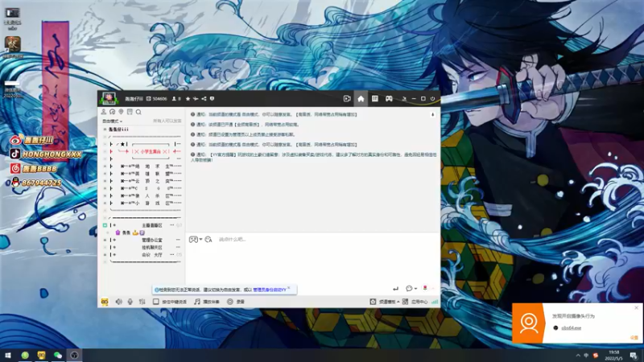Close the blue notification tip bar
The height and width of the screenshot is (362, 644).
pos(289,288)
